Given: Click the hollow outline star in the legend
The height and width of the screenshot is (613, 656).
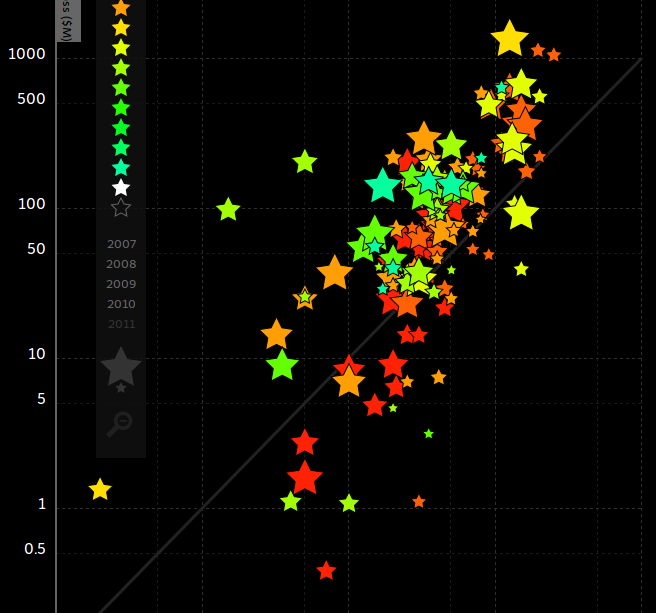Looking at the screenshot, I should (x=121, y=208).
